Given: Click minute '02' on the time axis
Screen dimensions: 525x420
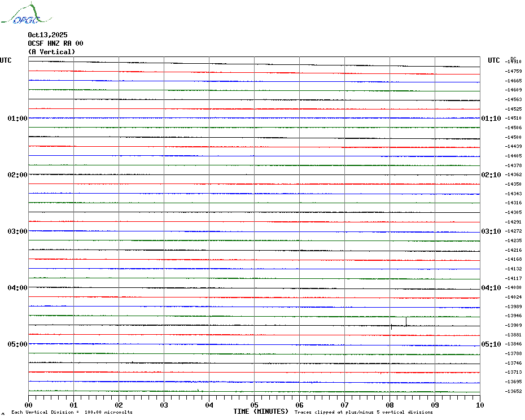Looking at the screenshot, I should click(x=119, y=405).
